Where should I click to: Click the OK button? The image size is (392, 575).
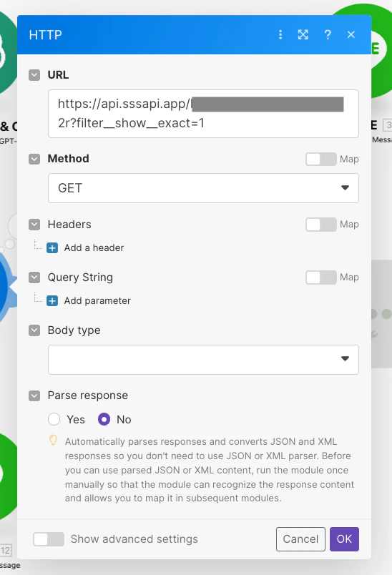[344, 539]
